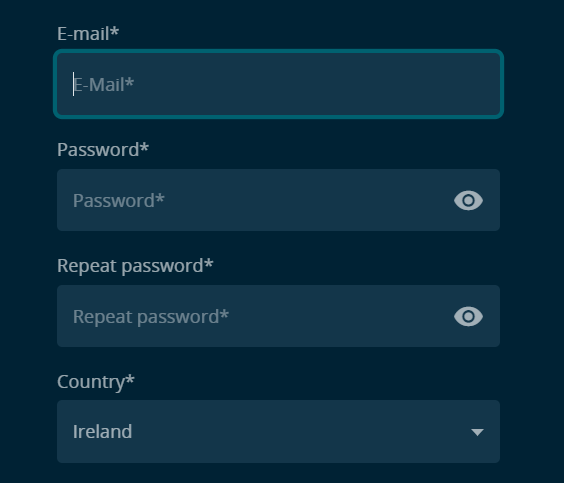Click empty middle area of Password field
This screenshot has width=564, height=483.
(288, 200)
